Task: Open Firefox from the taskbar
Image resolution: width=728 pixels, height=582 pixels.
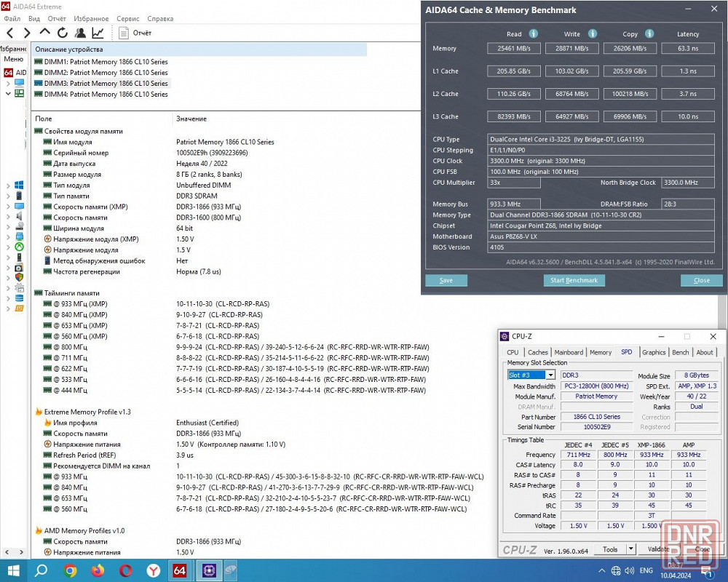Action: (x=98, y=570)
